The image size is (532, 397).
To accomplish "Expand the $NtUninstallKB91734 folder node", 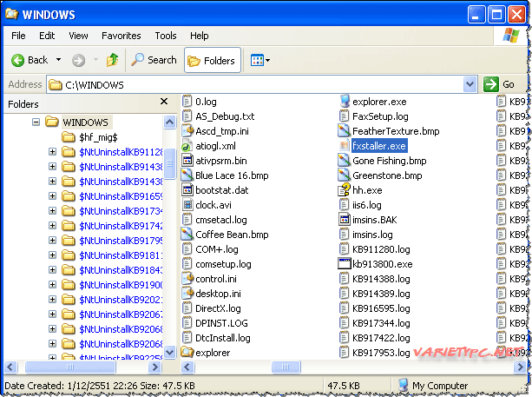I will coord(52,210).
